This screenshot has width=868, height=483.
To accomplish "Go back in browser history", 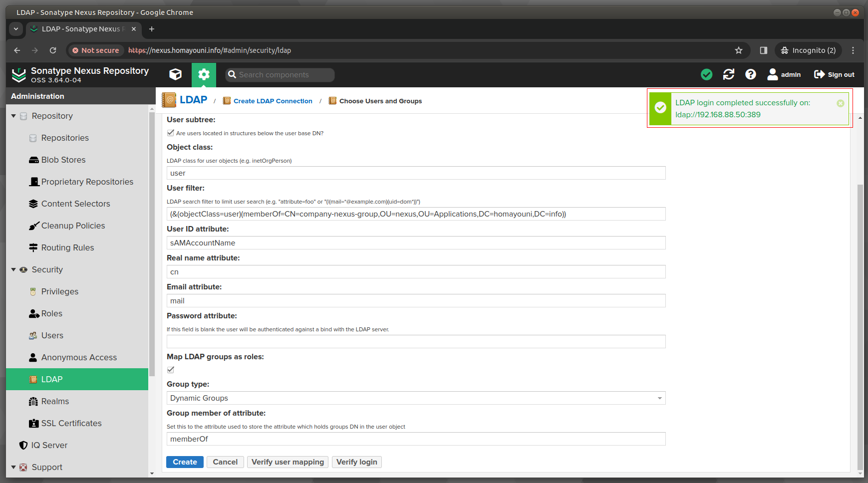I will click(x=17, y=50).
